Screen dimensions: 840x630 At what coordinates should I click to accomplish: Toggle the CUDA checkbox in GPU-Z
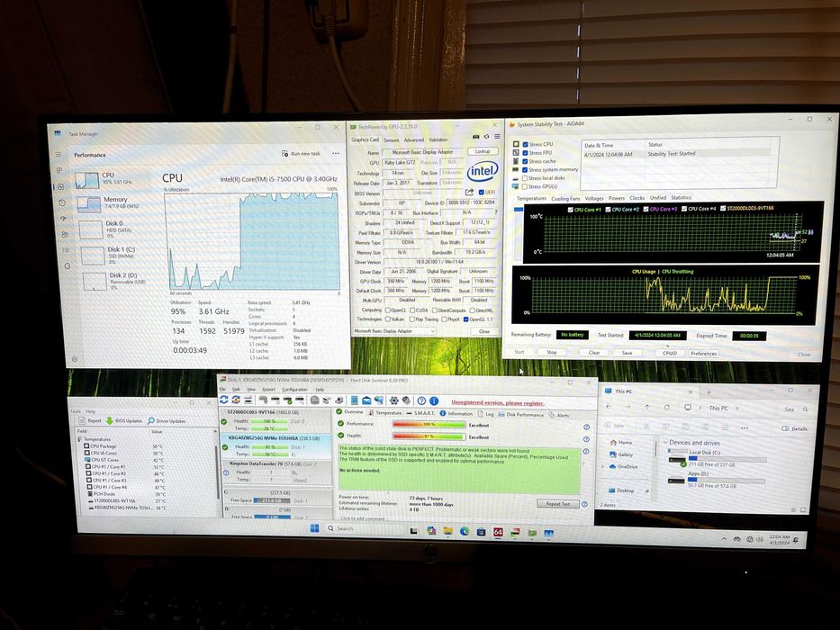(x=412, y=310)
